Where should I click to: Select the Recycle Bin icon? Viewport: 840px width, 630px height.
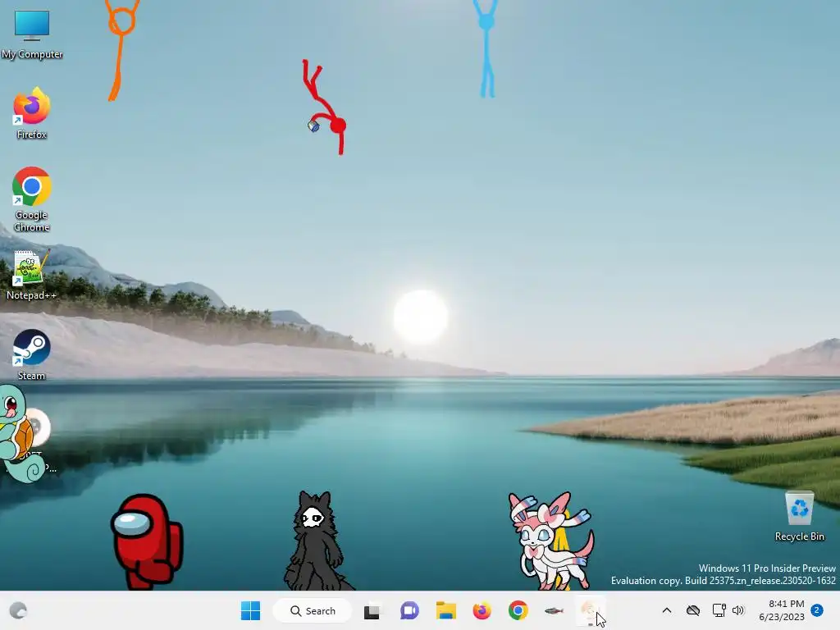[799, 517]
